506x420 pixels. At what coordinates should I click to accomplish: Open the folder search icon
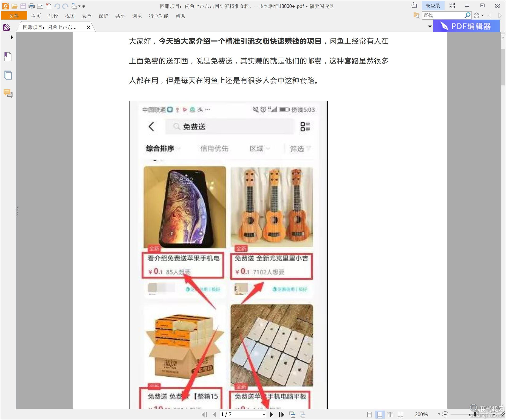[416, 15]
